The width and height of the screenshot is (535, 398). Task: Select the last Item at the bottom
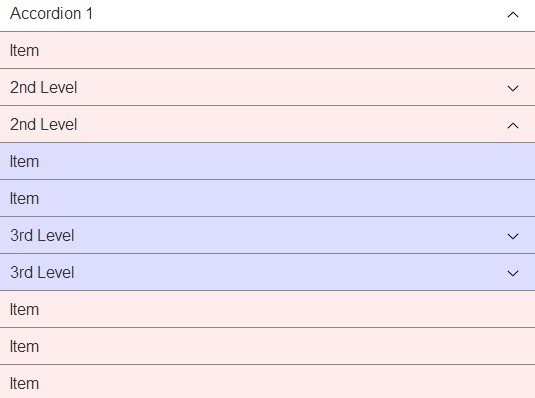(x=268, y=382)
